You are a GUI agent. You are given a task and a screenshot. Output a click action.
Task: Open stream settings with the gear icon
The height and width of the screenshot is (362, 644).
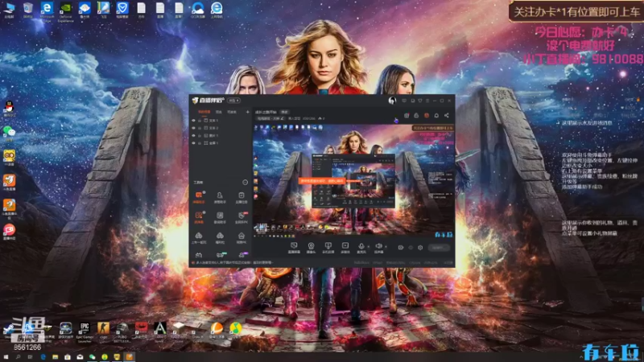point(420,248)
